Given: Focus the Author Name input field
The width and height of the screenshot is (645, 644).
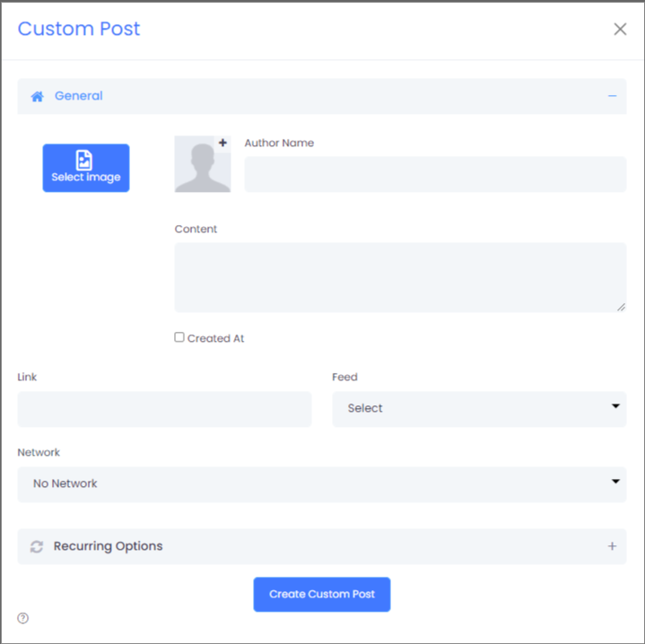Looking at the screenshot, I should 435,174.
